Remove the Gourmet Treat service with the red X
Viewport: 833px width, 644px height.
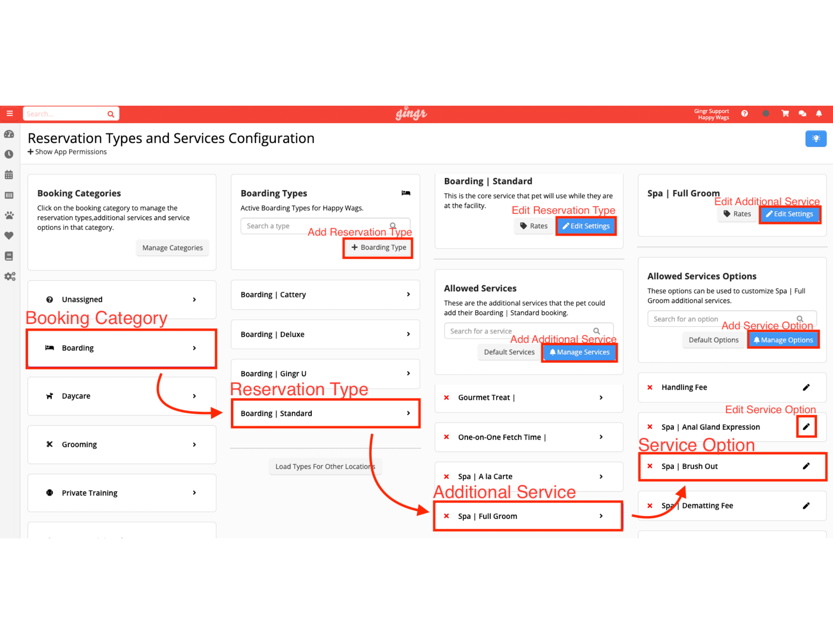pyautogui.click(x=447, y=397)
